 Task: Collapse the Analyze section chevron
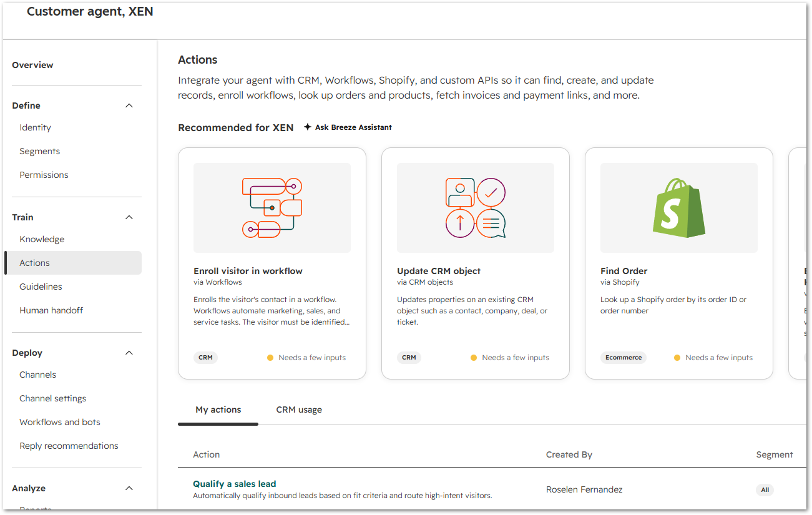click(x=129, y=488)
